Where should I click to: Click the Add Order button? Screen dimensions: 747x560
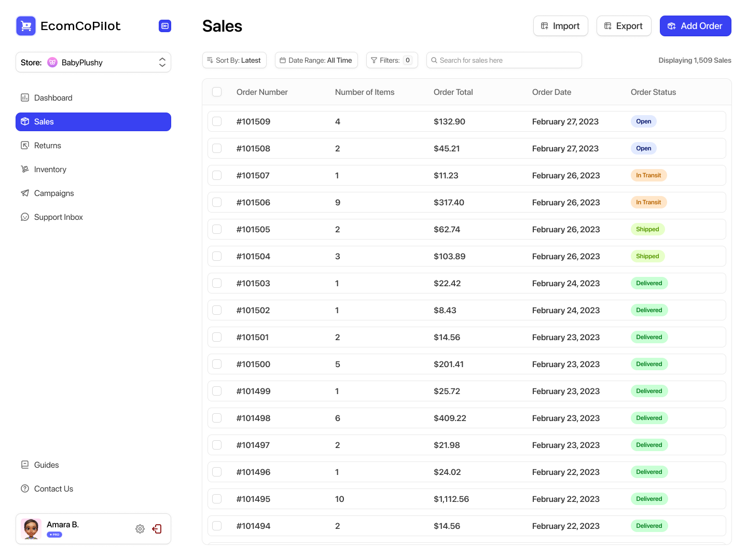point(695,25)
